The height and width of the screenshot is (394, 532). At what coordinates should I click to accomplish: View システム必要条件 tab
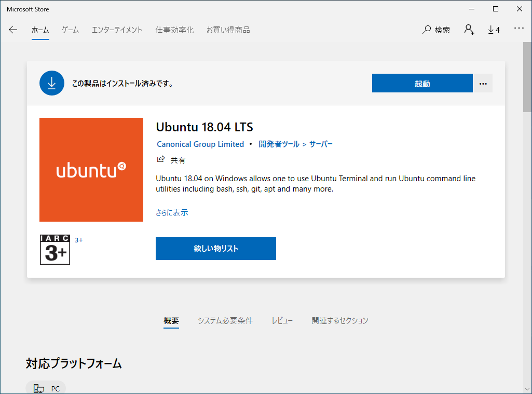(x=225, y=320)
